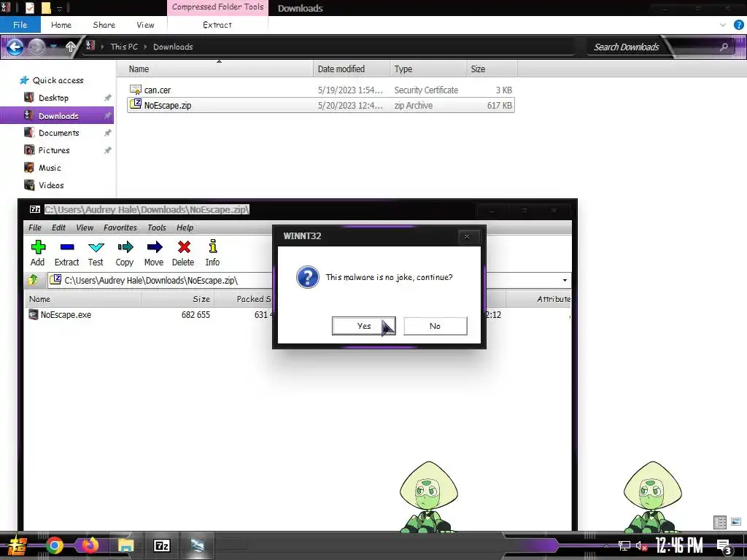The height and width of the screenshot is (560, 747).
Task: Click the Up arrow in Explorer navigation
Action: pyautogui.click(x=71, y=47)
